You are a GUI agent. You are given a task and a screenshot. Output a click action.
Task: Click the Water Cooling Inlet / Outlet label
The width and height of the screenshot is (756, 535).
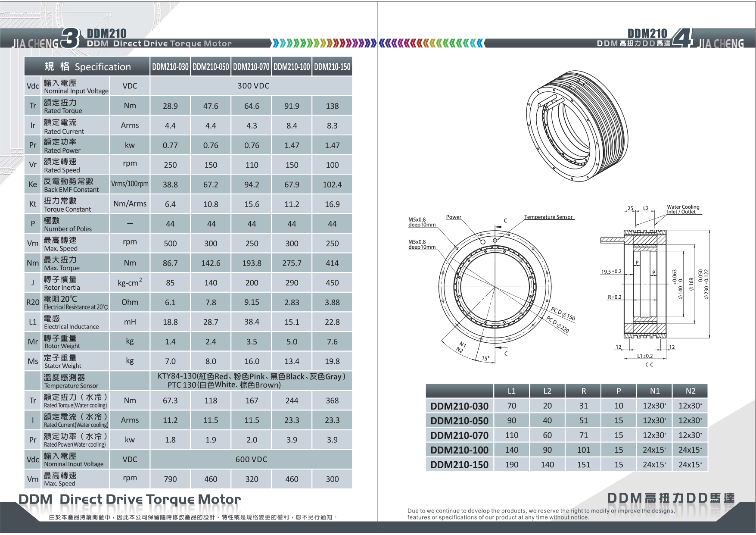pyautogui.click(x=683, y=210)
